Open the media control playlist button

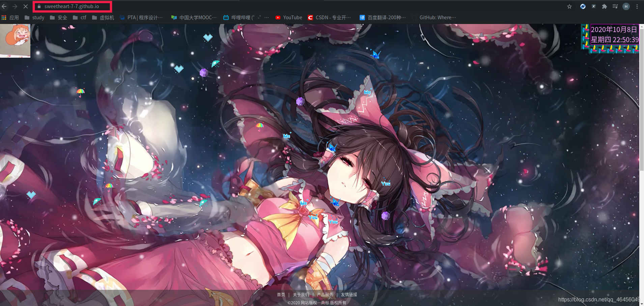coord(615,6)
